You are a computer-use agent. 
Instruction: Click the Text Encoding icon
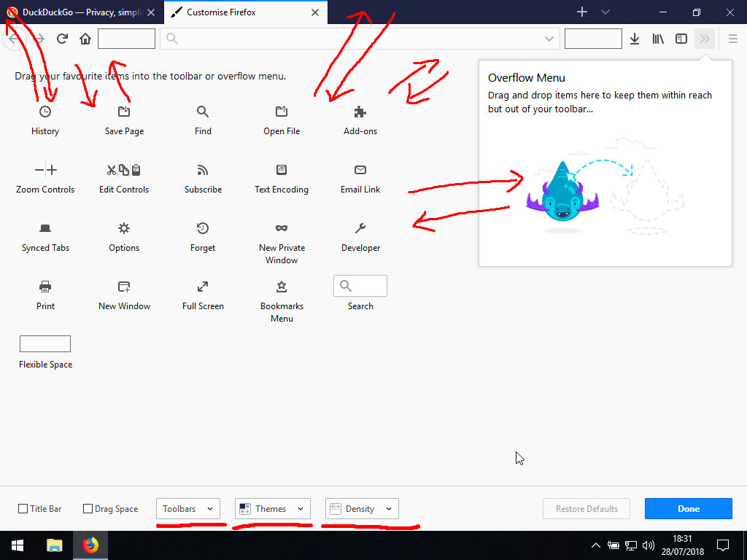point(282,170)
